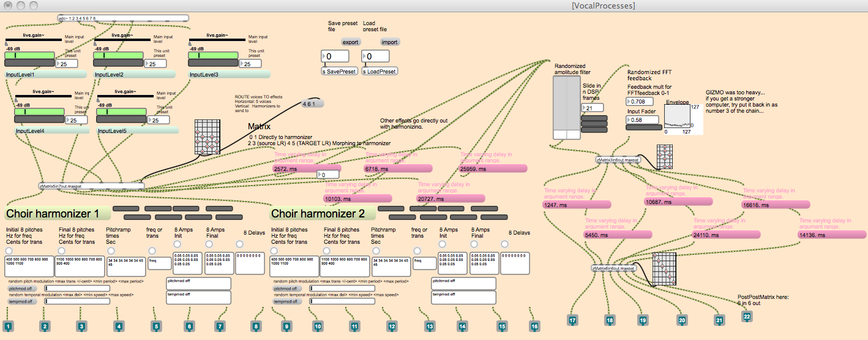Click the import preset button

tap(389, 42)
